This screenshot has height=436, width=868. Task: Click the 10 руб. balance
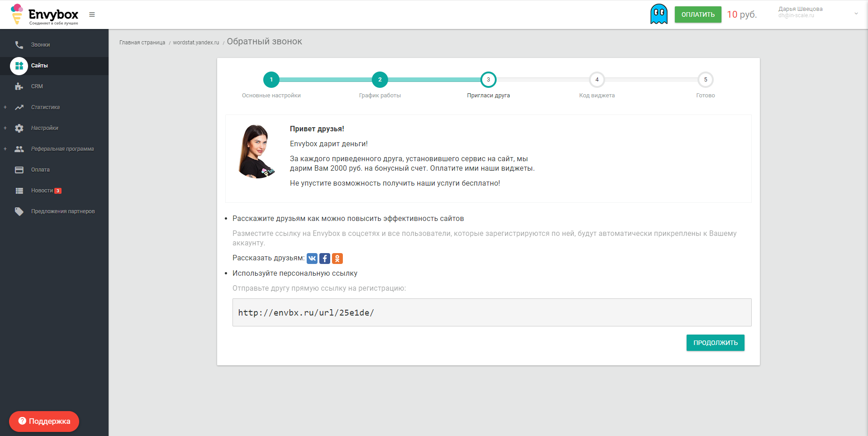point(742,14)
